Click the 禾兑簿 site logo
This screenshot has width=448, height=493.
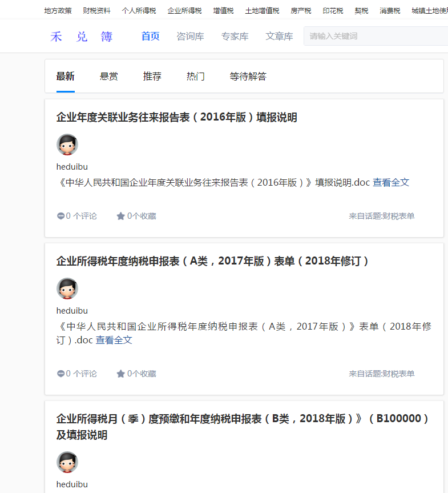click(x=82, y=37)
